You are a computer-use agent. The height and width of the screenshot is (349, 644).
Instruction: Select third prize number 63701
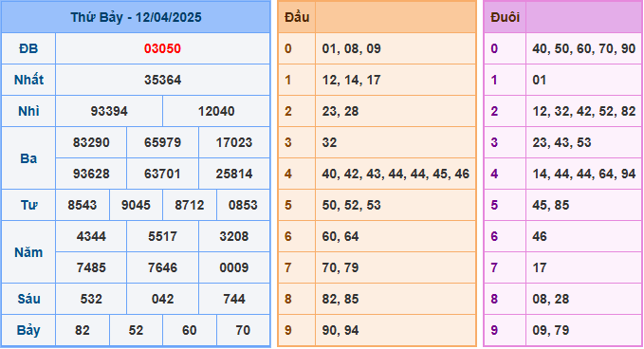pyautogui.click(x=162, y=174)
